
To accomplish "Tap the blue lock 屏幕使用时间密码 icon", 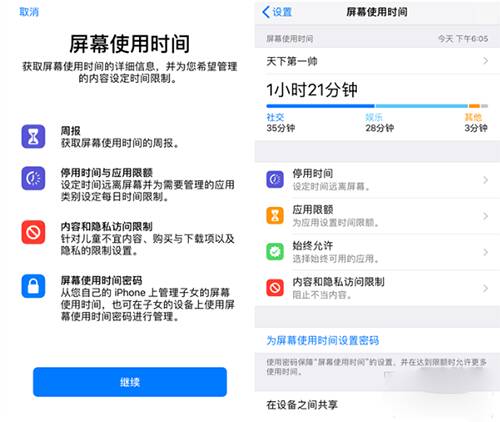I will (x=33, y=286).
